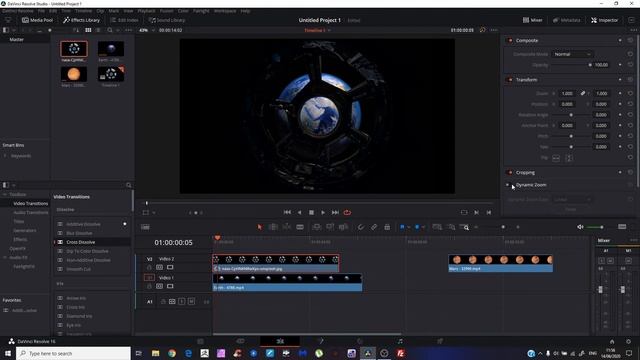
Task: Open the Media Pool panel
Action: (x=38, y=20)
